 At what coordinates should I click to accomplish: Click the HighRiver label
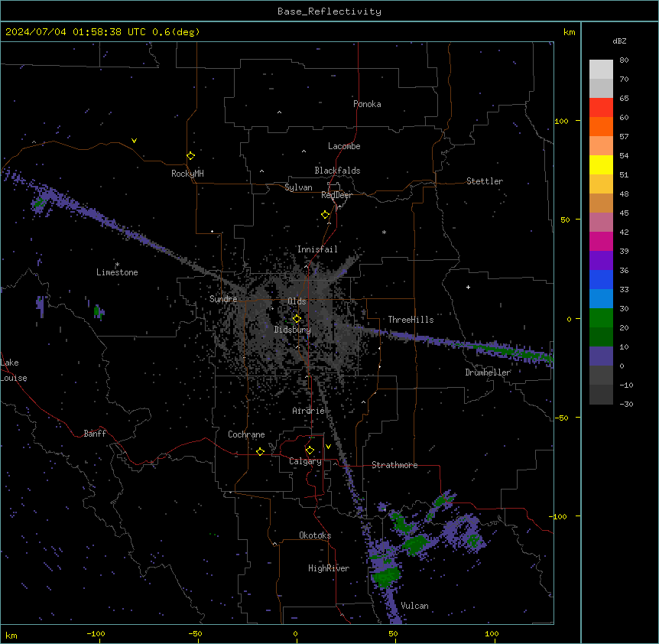(x=329, y=568)
